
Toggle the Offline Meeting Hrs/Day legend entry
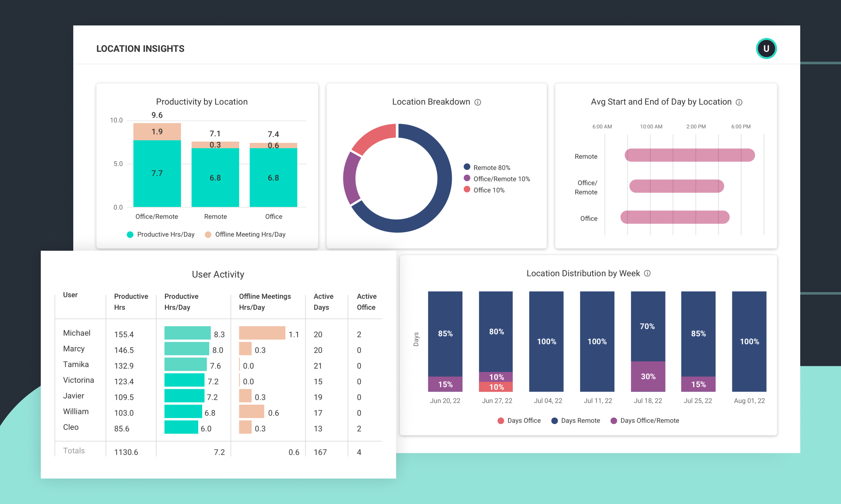coord(208,234)
